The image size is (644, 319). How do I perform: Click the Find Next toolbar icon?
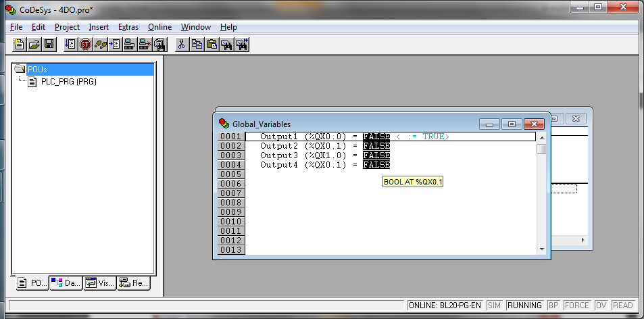pyautogui.click(x=241, y=45)
